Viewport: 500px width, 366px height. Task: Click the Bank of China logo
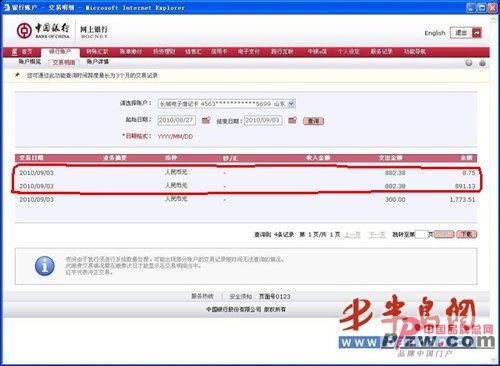[x=43, y=31]
